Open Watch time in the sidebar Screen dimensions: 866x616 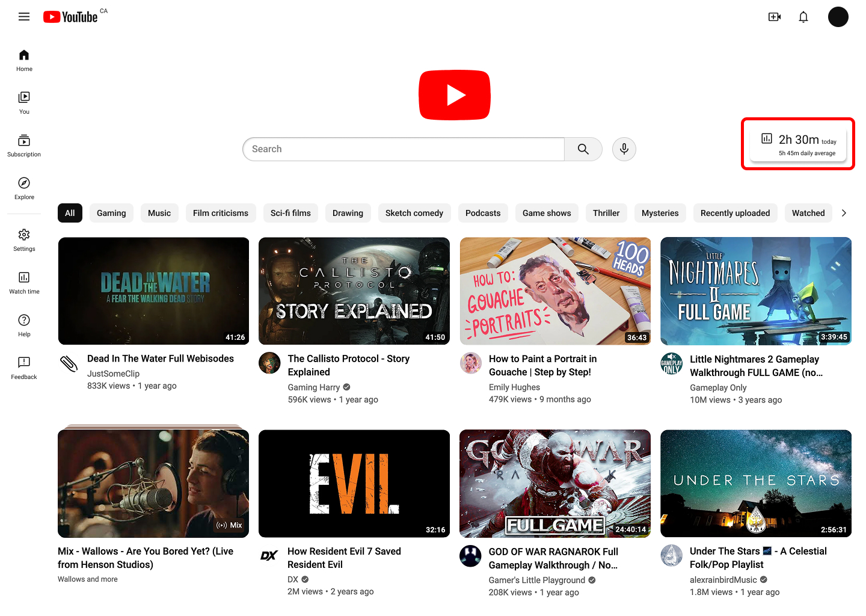[24, 283]
